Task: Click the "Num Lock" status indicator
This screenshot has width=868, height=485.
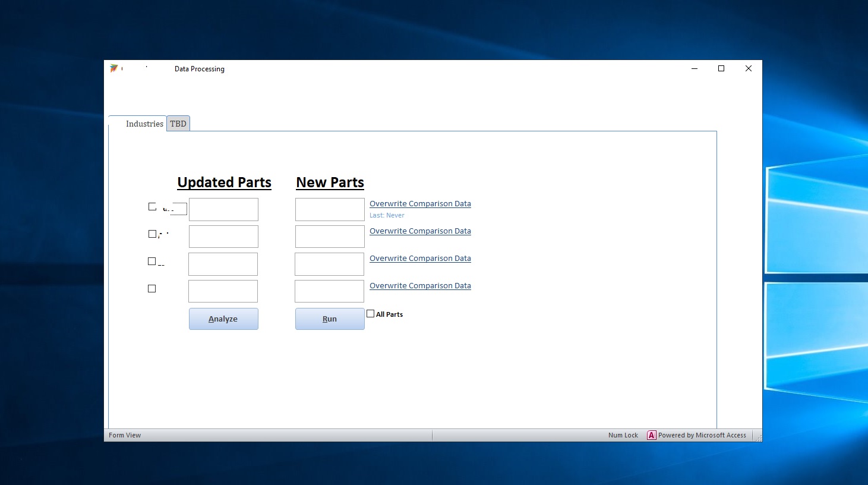Action: (623, 435)
